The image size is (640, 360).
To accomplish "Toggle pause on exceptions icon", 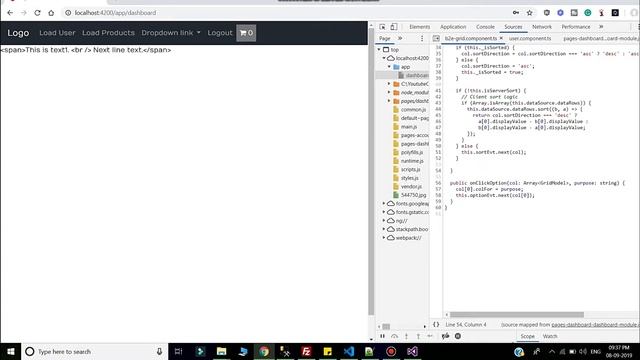I will coord(458,336).
